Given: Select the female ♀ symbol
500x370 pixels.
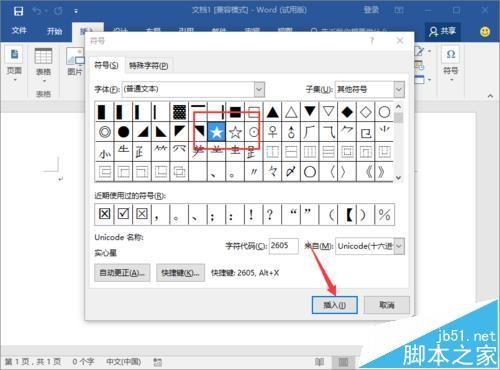Looking at the screenshot, I should [x=273, y=132].
